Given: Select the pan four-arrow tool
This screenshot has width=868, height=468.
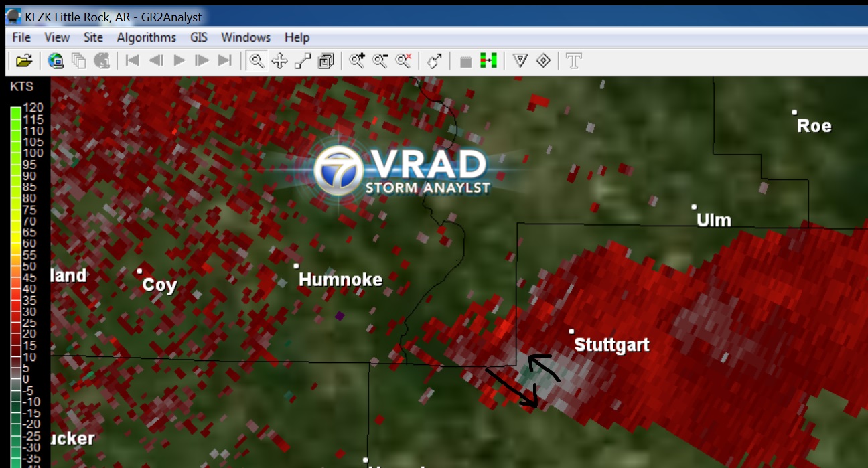Looking at the screenshot, I should (279, 61).
